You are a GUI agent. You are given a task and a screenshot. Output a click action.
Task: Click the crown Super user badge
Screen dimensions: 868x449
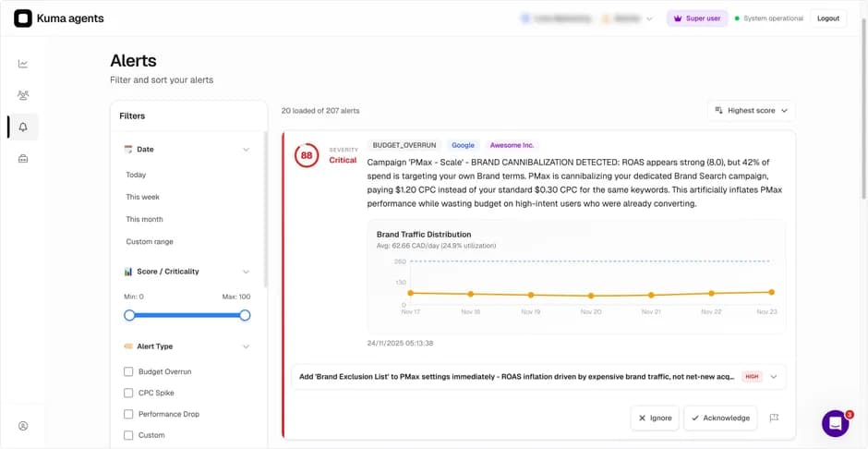[x=697, y=18]
